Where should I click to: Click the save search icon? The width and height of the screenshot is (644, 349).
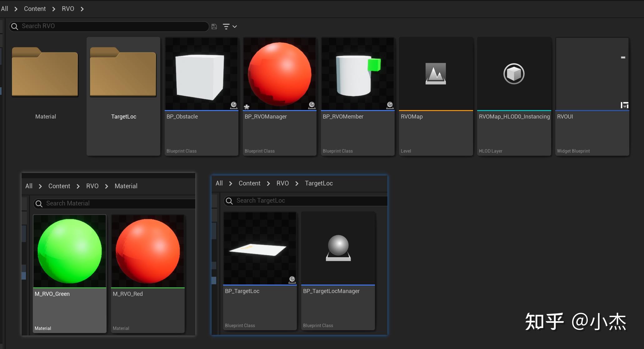pos(214,27)
